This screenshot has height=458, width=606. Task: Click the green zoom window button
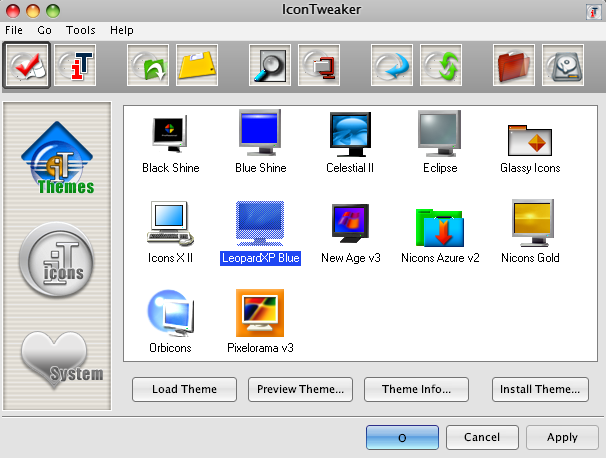coord(53,11)
